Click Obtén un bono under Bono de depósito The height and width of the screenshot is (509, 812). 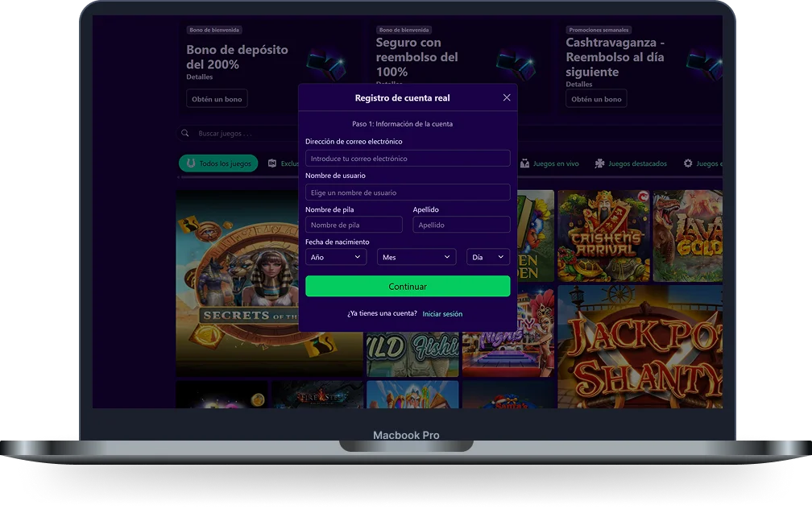click(217, 99)
